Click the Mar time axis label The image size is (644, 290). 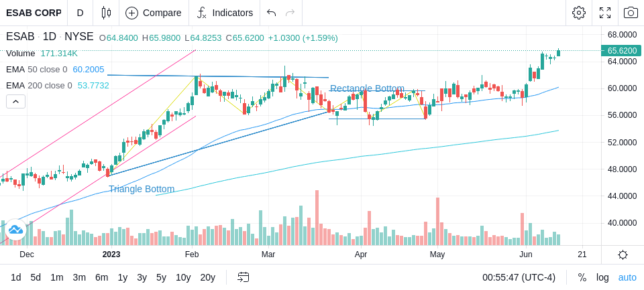pos(268,255)
